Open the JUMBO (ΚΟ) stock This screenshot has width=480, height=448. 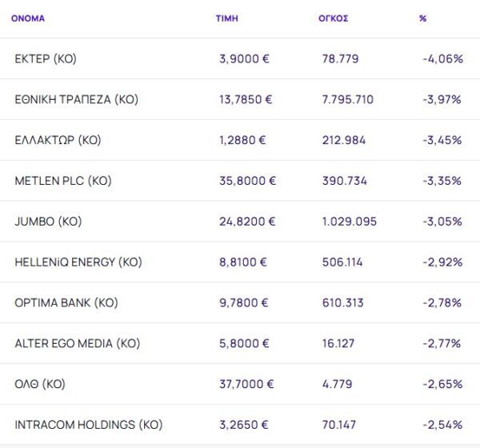(x=48, y=222)
